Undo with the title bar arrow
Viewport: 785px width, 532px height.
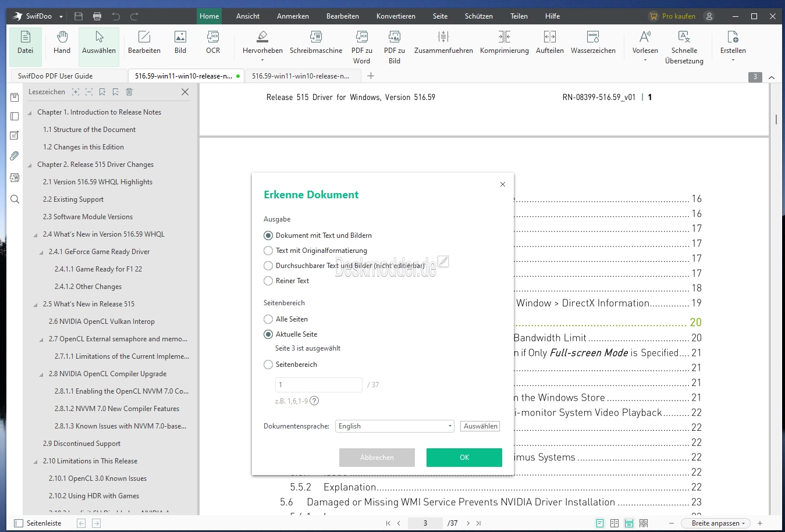tap(116, 16)
